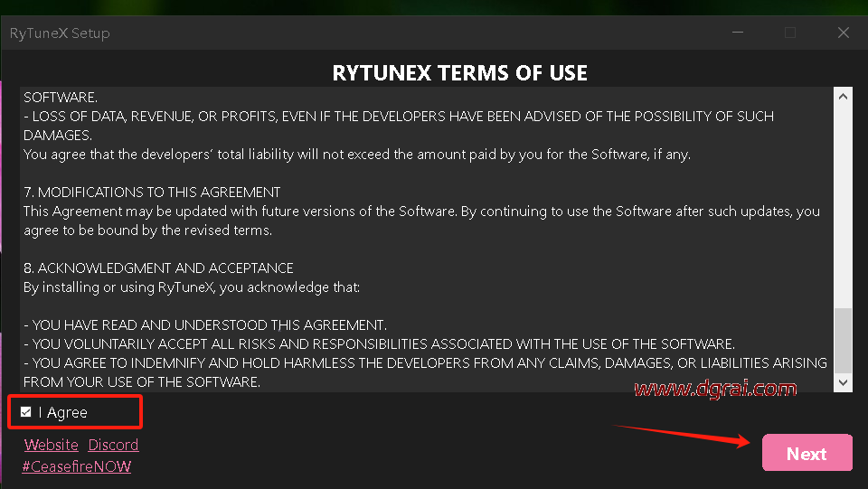868x489 pixels.
Task: Open the Website link
Action: 52,445
